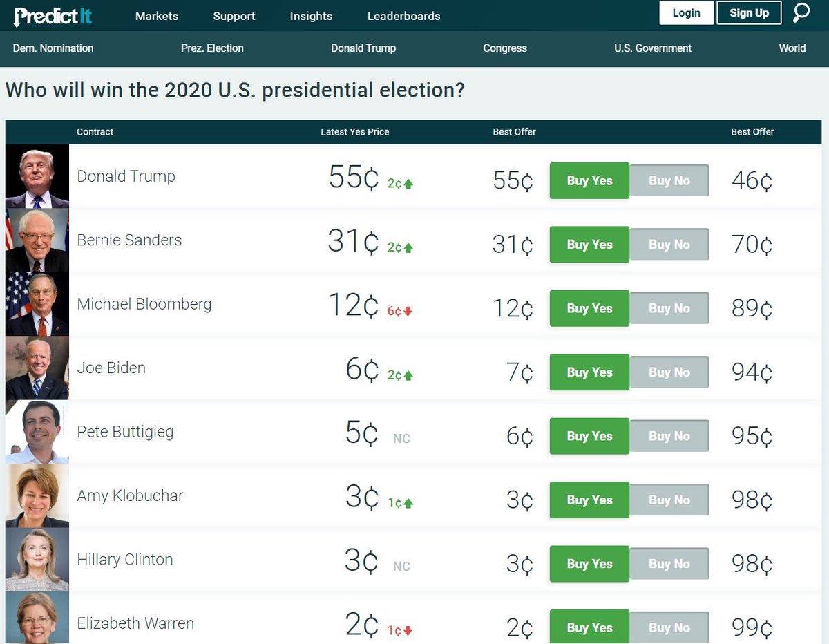The height and width of the screenshot is (644, 829).
Task: Open the Joe Biden contract name
Action: pos(111,368)
